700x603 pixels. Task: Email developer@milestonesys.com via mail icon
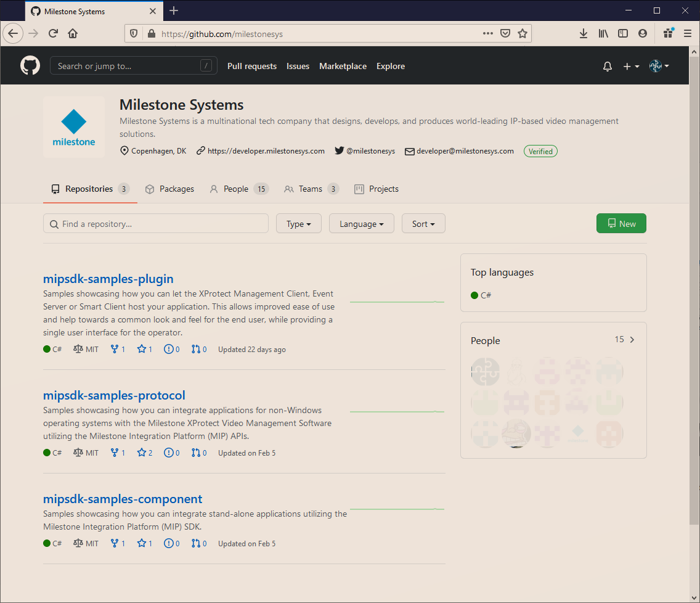[409, 150]
